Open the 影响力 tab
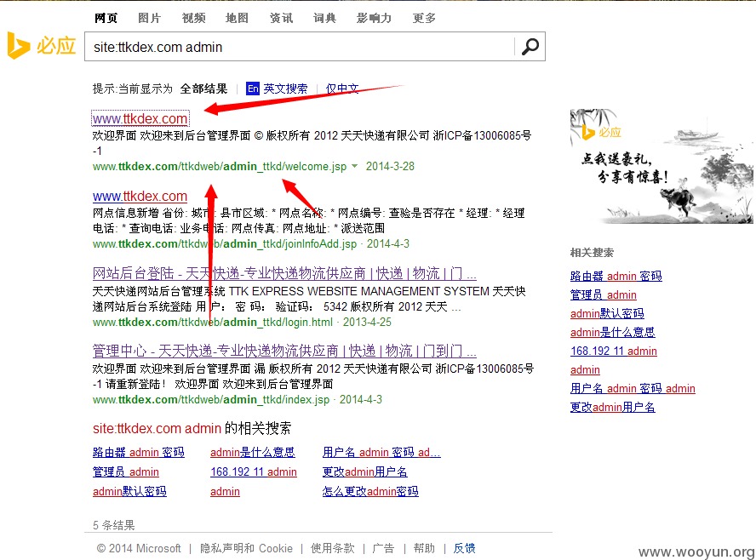This screenshot has width=756, height=560. pos(374,19)
